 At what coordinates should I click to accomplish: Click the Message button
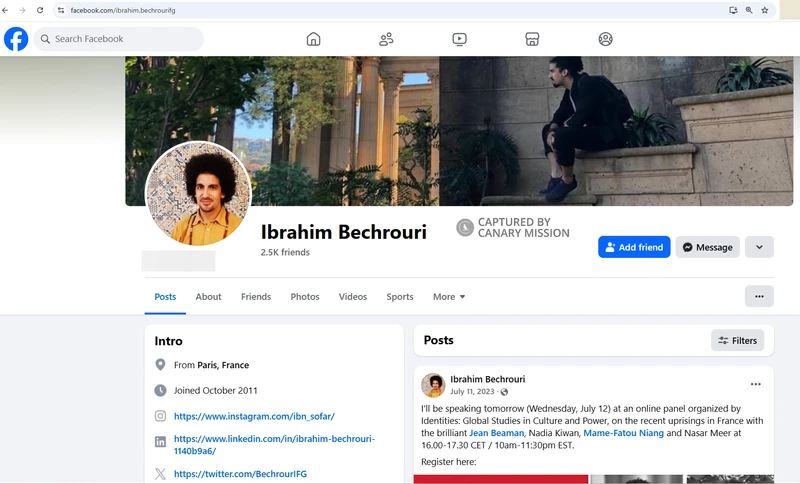tap(708, 247)
